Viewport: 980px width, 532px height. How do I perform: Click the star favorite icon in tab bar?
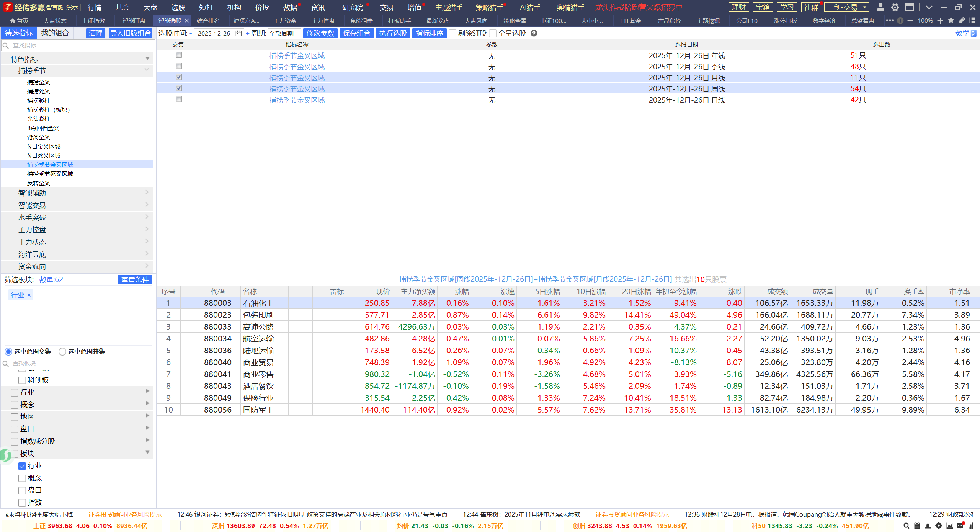[951, 21]
